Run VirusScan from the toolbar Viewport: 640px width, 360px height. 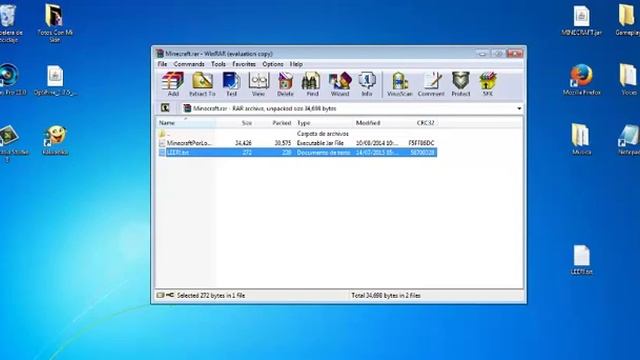pos(400,84)
